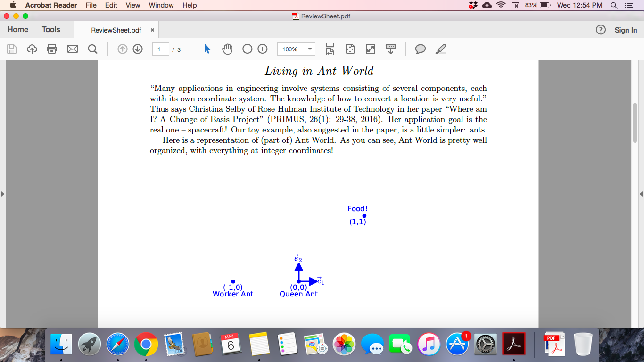Click the Add Comment speech bubble icon
Image resolution: width=644 pixels, height=362 pixels.
point(420,49)
